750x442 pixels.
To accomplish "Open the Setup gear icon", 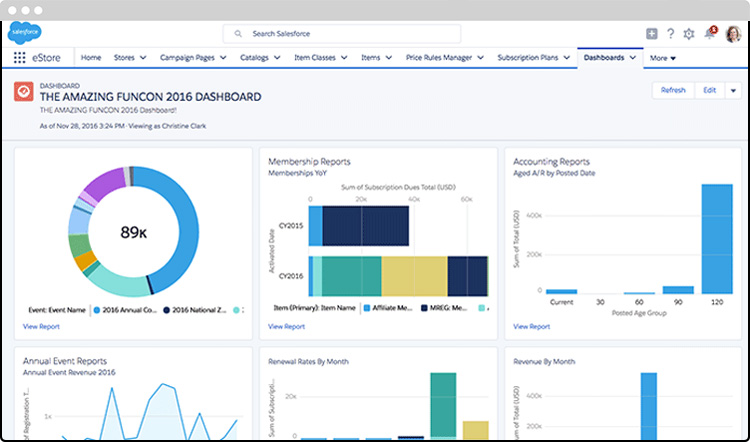I will (x=689, y=33).
